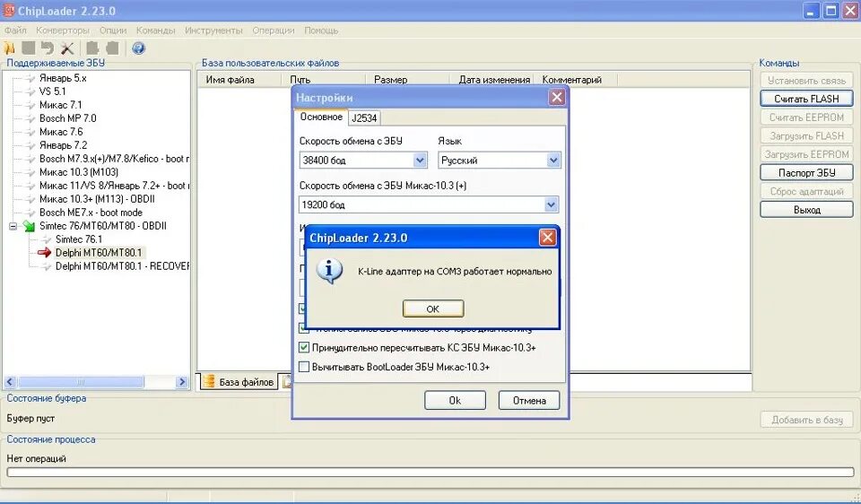The height and width of the screenshot is (504, 861).
Task: Switch to the J2534 settings tab
Action: pos(364,117)
